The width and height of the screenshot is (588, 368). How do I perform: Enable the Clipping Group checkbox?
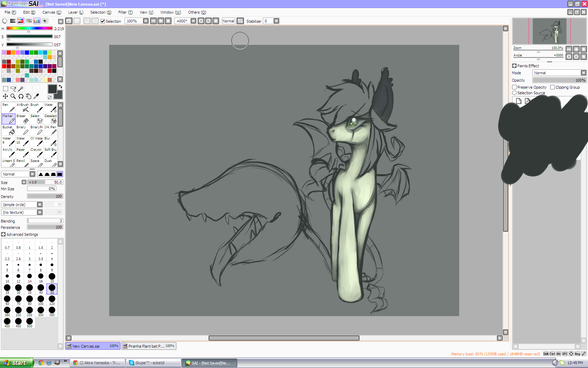click(x=553, y=87)
